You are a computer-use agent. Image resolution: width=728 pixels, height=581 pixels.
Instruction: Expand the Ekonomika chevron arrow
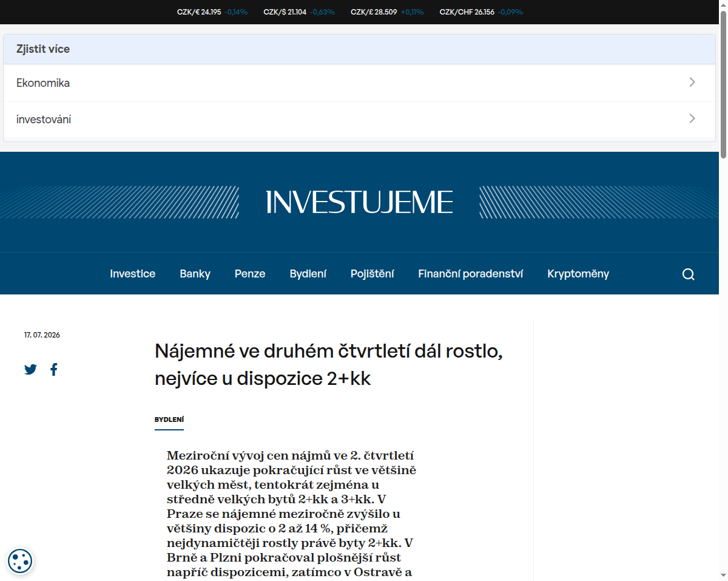coord(692,83)
